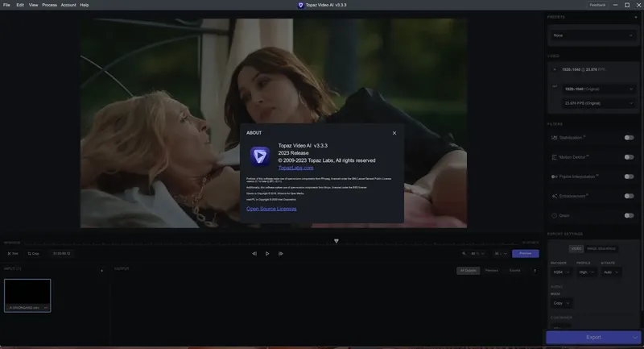Click the zoom magnifier icon

pos(464,254)
